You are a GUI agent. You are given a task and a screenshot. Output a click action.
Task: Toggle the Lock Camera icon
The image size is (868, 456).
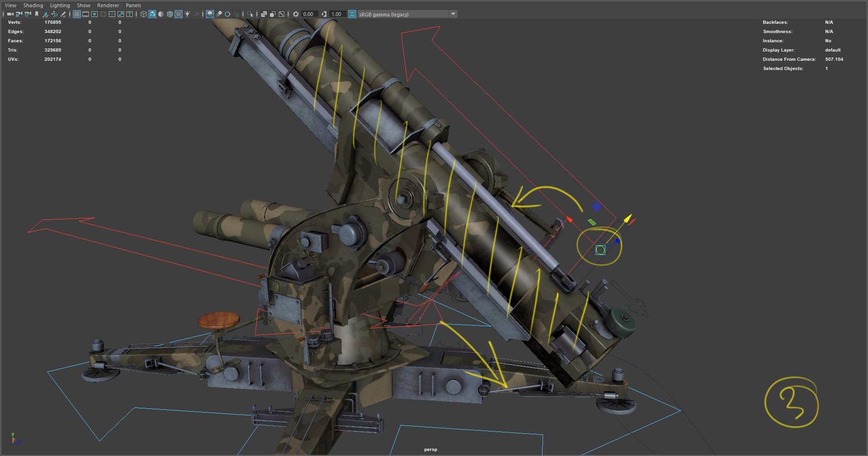point(19,14)
